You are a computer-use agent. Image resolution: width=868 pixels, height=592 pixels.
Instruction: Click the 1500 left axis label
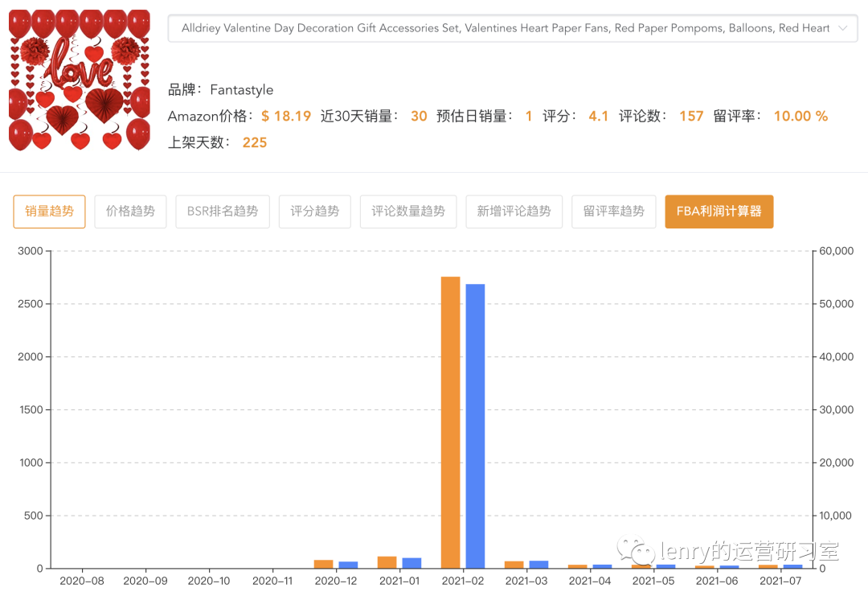(31, 409)
